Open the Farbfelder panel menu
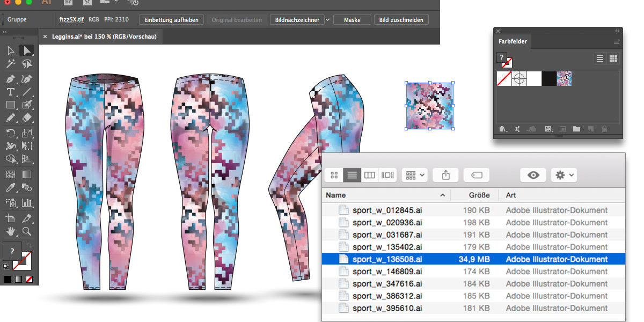This screenshot has width=644, height=322. pos(617,42)
